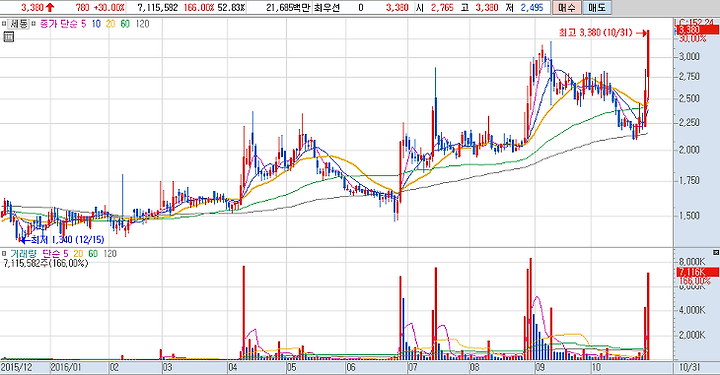The height and width of the screenshot is (375, 720).
Task: Click the red up arrow beside 3,380
Action: (x=50, y=7)
